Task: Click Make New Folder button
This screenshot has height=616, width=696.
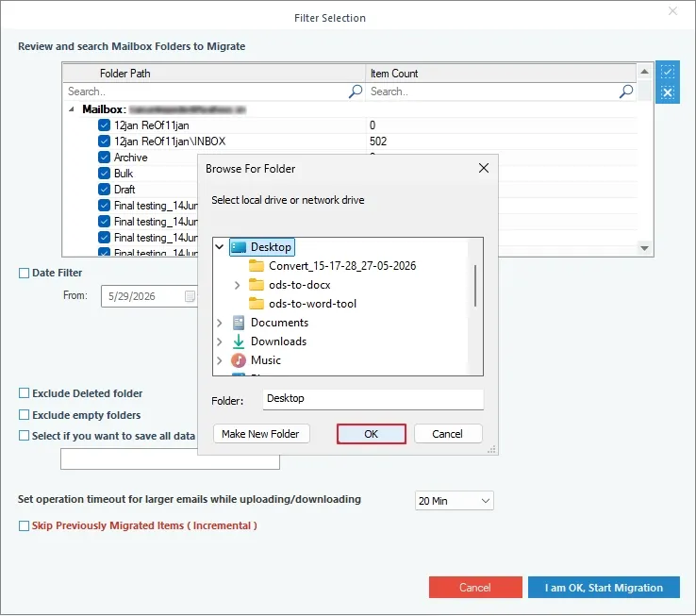Action: click(260, 434)
